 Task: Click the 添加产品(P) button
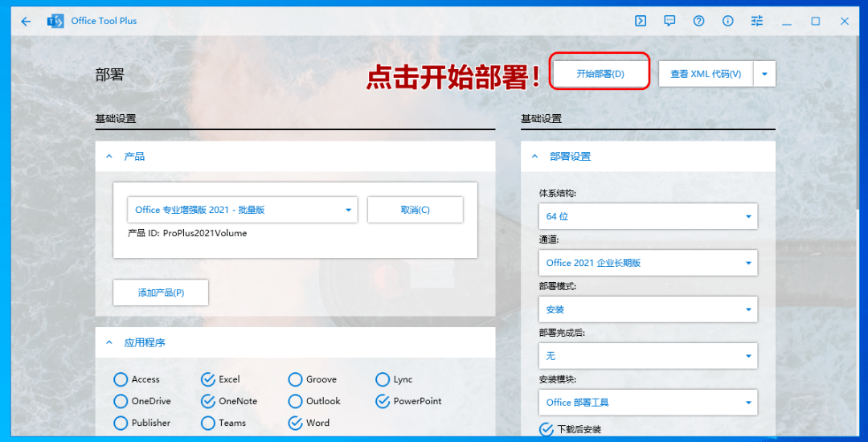coord(161,293)
